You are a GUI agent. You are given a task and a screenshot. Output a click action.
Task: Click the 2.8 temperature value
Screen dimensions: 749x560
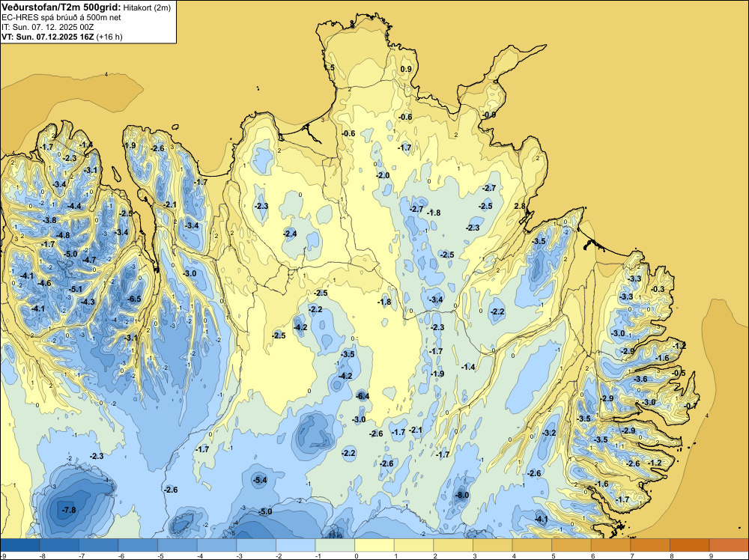pos(520,206)
